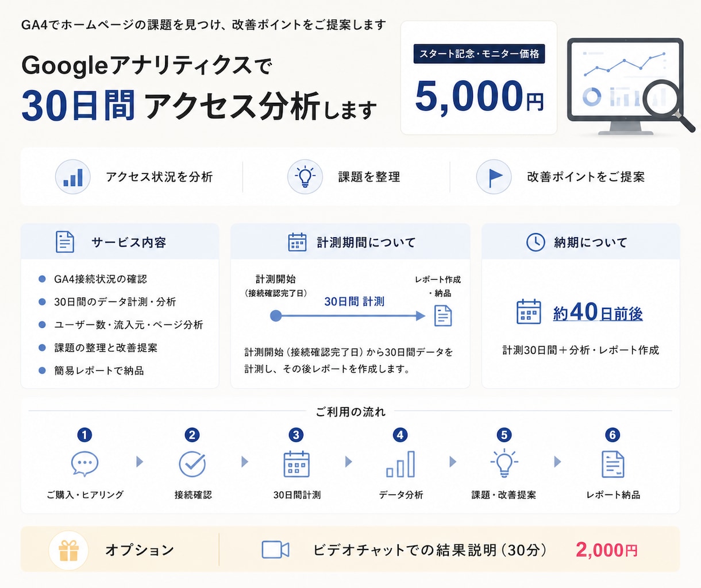Click the gift box icon beside オプション

pos(68,550)
